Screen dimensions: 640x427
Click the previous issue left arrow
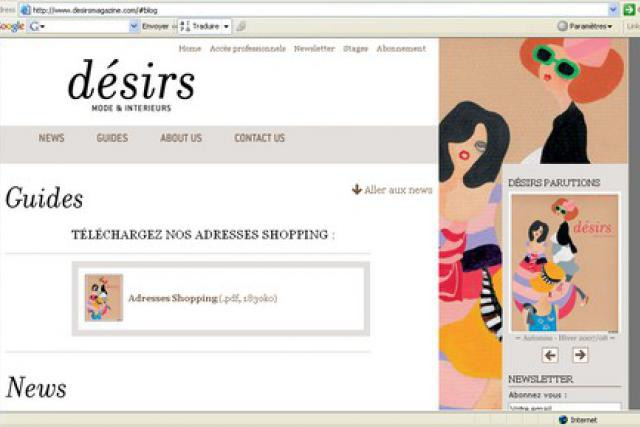(x=550, y=355)
